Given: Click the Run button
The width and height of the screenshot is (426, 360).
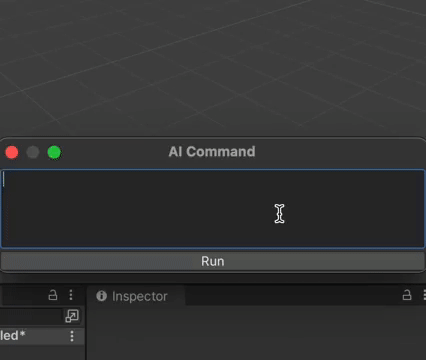Looking at the screenshot, I should pyautogui.click(x=212, y=261).
